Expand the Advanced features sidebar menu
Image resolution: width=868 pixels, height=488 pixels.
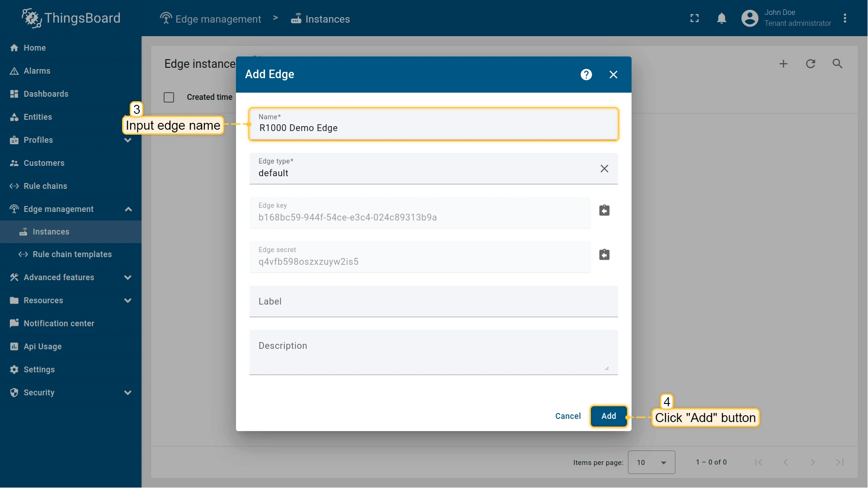[x=128, y=277]
